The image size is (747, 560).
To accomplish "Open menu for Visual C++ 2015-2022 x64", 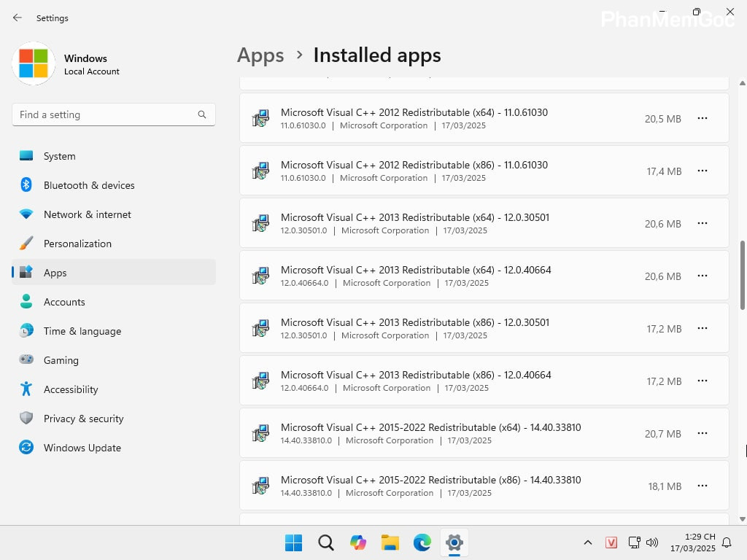I will (703, 433).
